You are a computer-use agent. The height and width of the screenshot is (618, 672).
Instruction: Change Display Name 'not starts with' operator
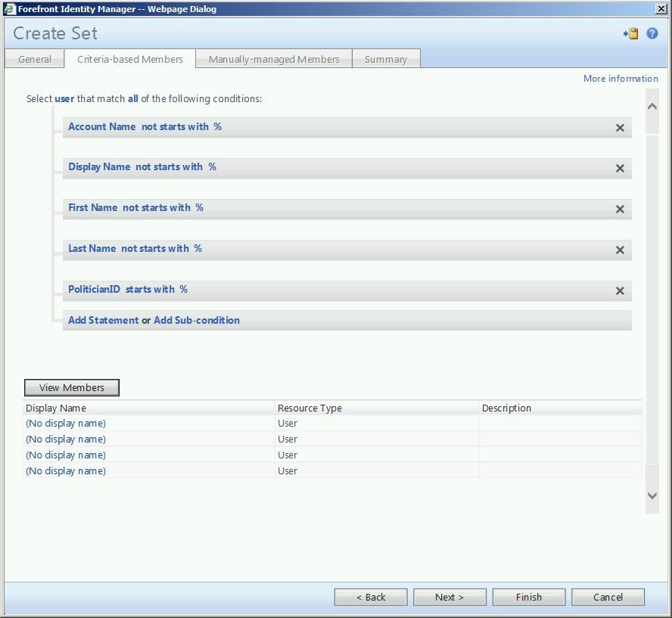pos(170,167)
